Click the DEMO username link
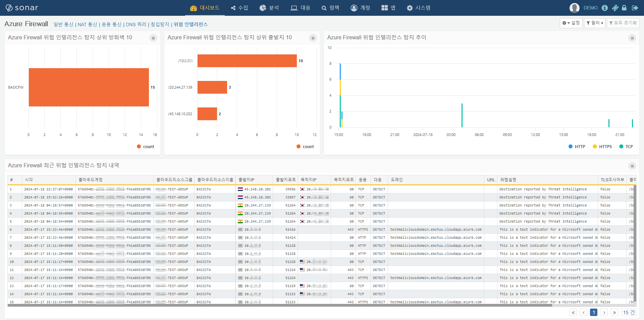Screen dimensions: 644x320 pyautogui.click(x=590, y=8)
